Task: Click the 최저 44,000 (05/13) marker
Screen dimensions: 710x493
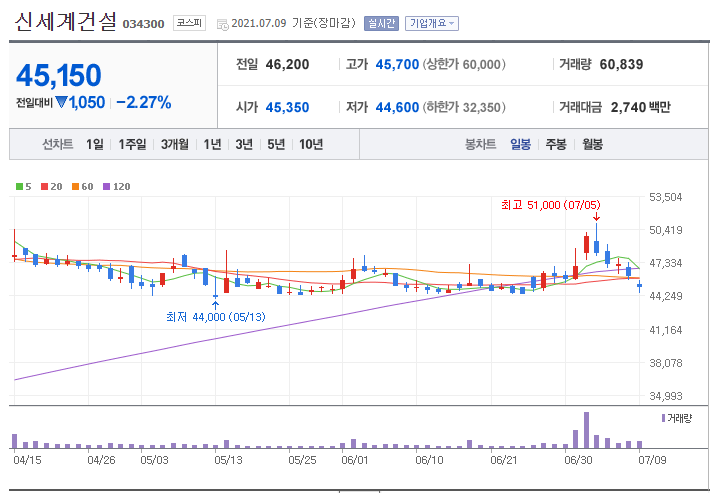Action: [x=216, y=317]
